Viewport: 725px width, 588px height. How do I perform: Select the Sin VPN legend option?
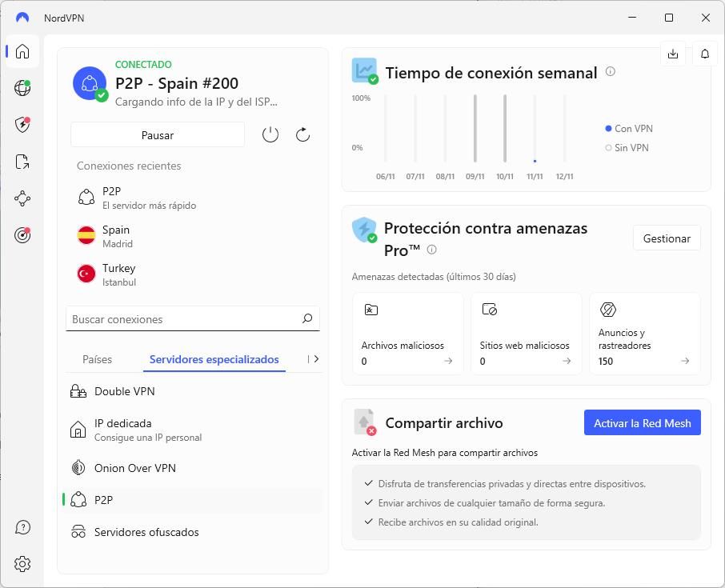pos(631,147)
